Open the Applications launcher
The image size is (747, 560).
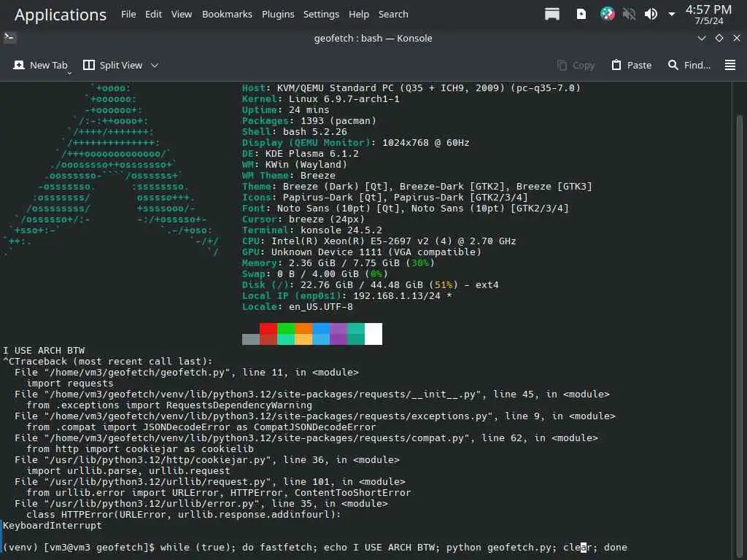pos(61,15)
